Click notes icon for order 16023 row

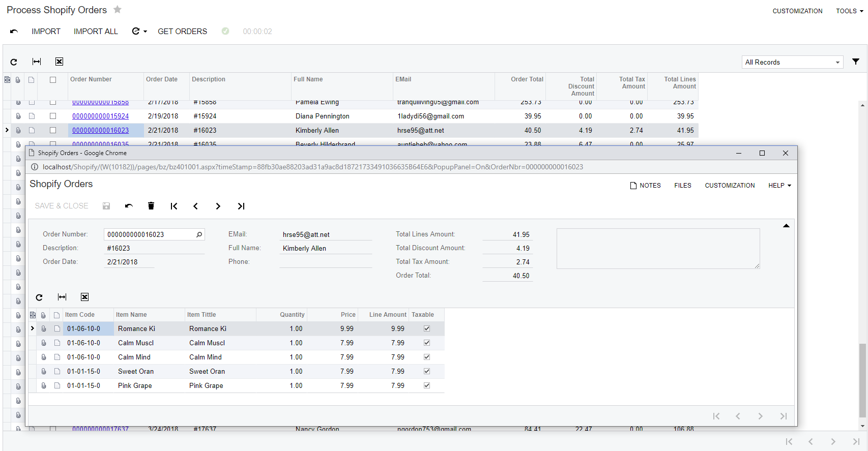(x=32, y=130)
